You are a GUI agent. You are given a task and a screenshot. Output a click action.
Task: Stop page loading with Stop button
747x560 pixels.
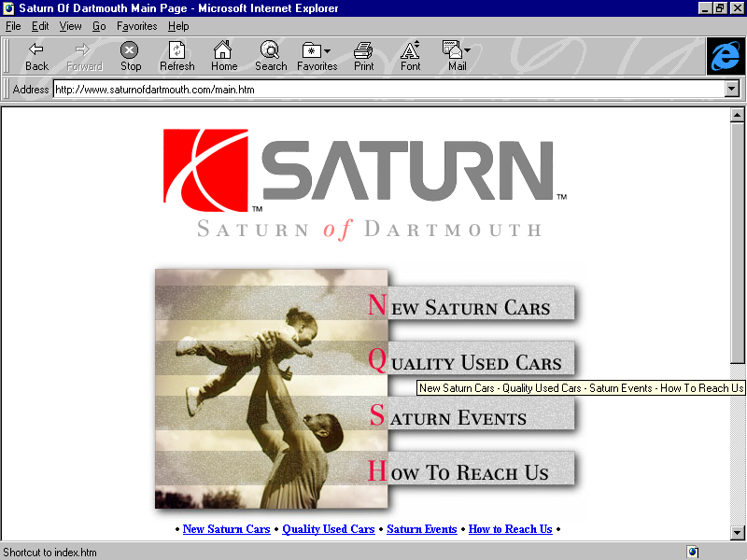coord(130,56)
